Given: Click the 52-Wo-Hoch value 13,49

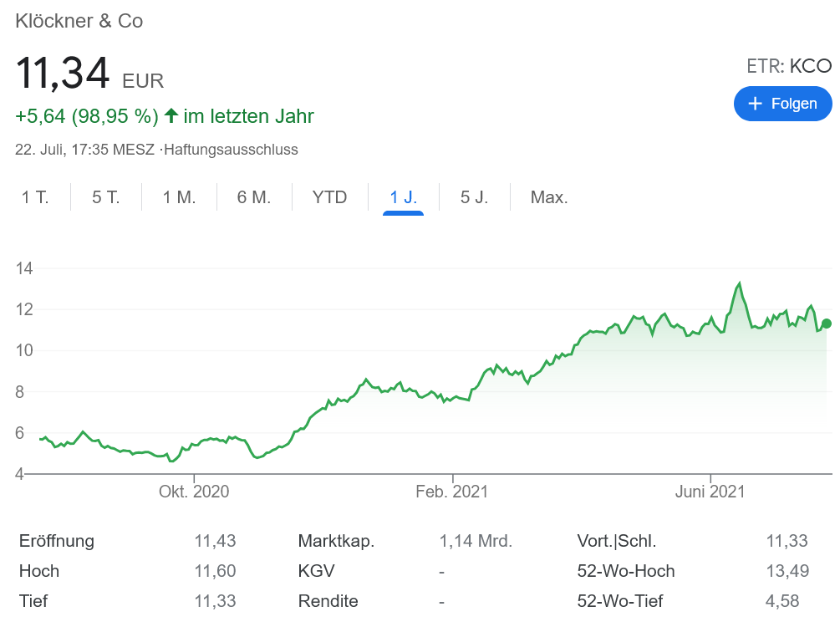Looking at the screenshot, I should coord(782,571).
